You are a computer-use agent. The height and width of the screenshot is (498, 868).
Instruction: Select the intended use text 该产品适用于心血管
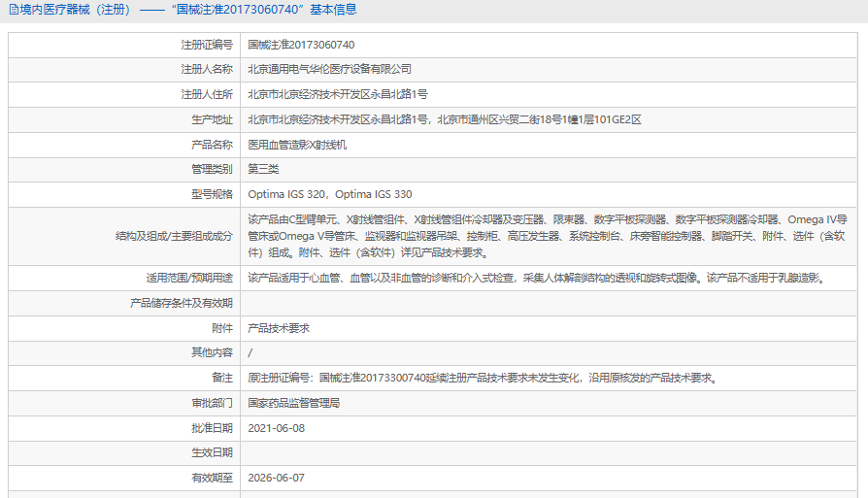[538, 278]
